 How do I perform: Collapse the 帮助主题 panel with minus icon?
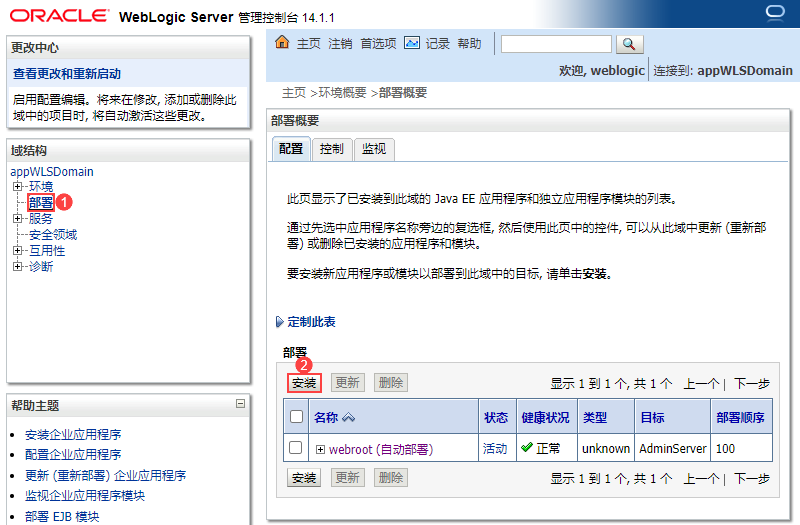pos(240,404)
